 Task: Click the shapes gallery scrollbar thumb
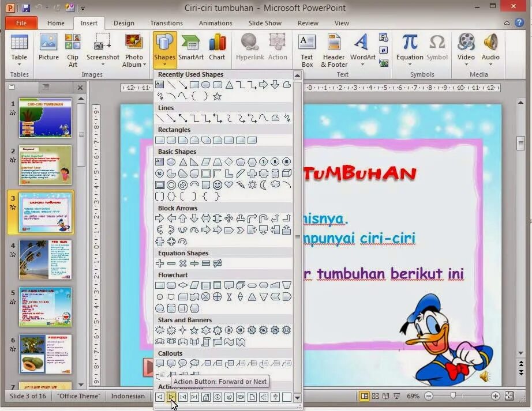(x=298, y=237)
